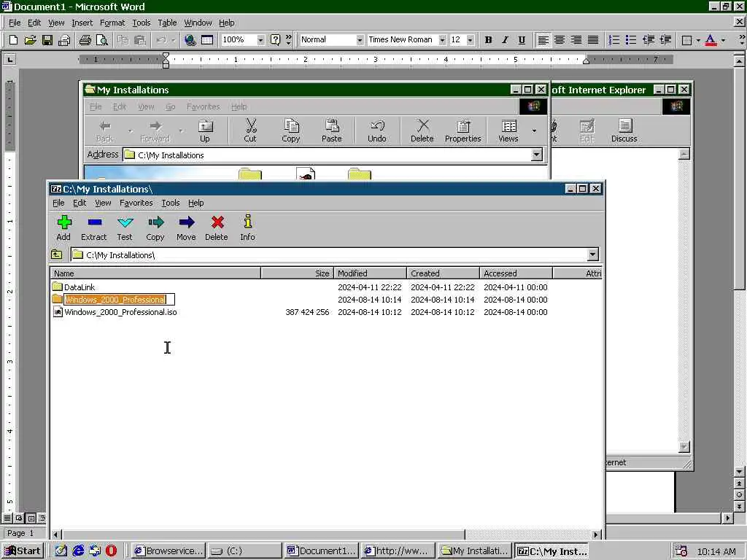747x560 pixels.
Task: Center the text in Word
Action: [560, 40]
